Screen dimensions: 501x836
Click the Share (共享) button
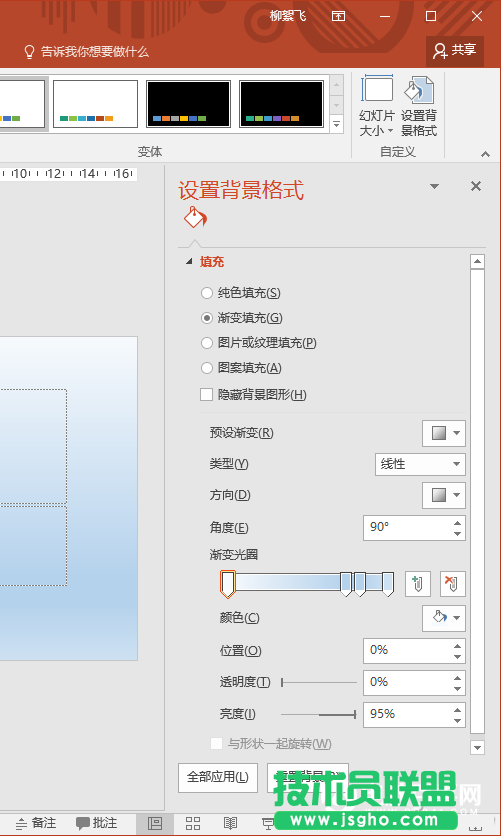point(455,51)
